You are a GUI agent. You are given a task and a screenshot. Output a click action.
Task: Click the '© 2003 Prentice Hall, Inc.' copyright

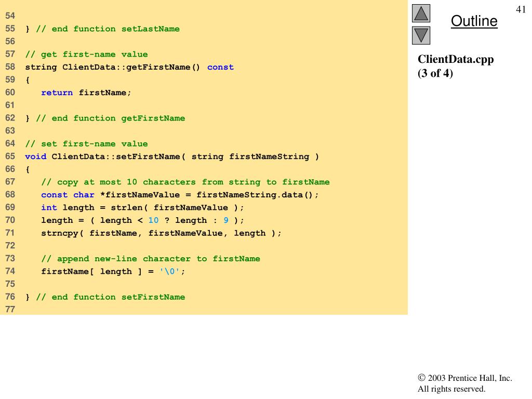tap(465, 378)
